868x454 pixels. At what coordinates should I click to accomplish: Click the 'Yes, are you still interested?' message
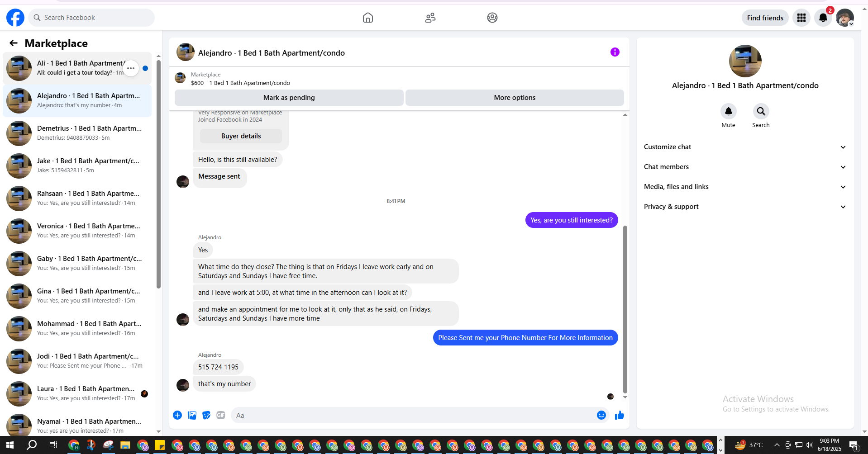tap(572, 220)
